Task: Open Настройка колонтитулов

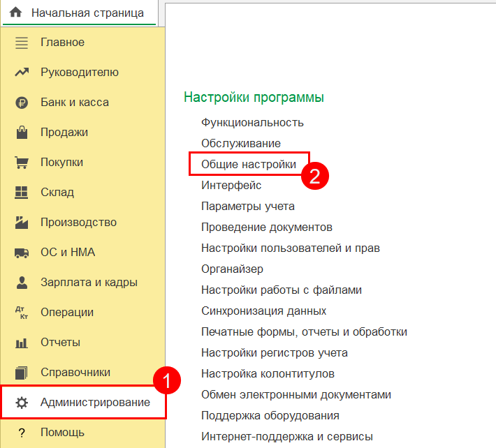Action: pos(268,374)
